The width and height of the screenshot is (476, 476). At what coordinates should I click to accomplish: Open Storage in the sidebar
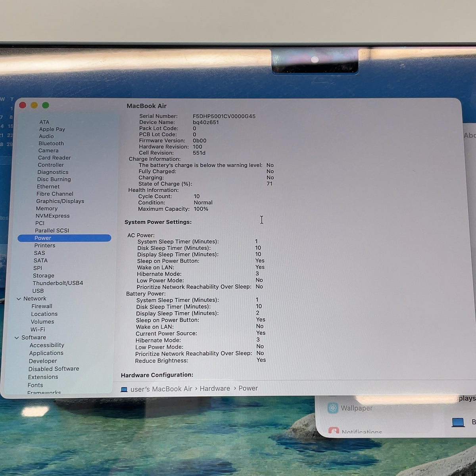coord(44,276)
